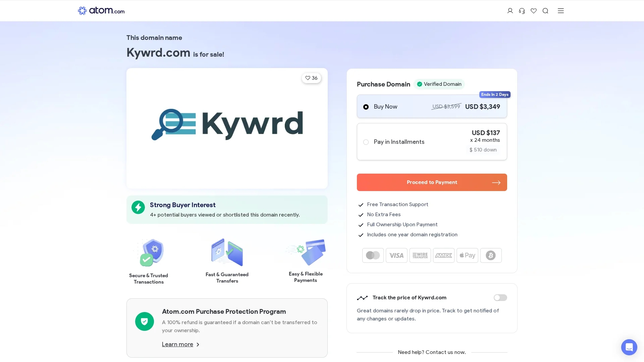The height and width of the screenshot is (362, 644).
Task: Click the Kywrd logo image
Action: pyautogui.click(x=227, y=124)
